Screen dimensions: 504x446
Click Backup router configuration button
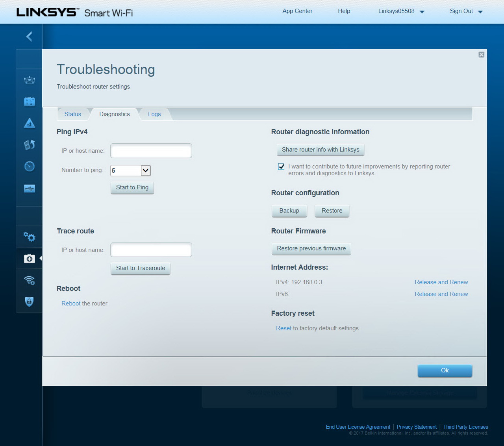289,211
